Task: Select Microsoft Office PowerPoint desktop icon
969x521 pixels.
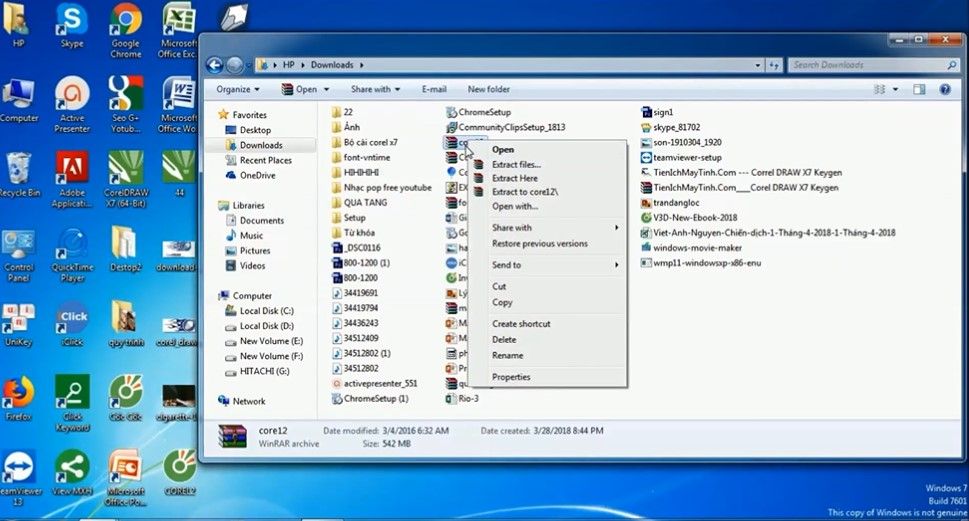Action: (125, 479)
